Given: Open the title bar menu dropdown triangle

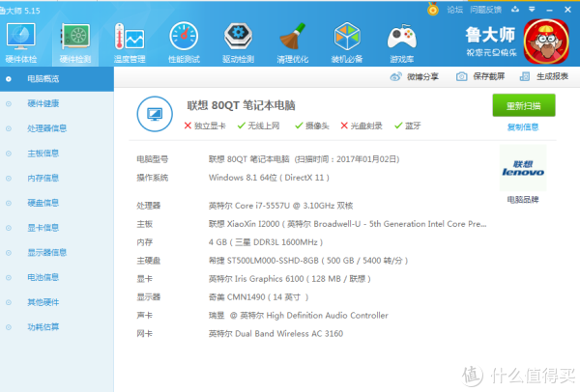Looking at the screenshot, I should [532, 10].
